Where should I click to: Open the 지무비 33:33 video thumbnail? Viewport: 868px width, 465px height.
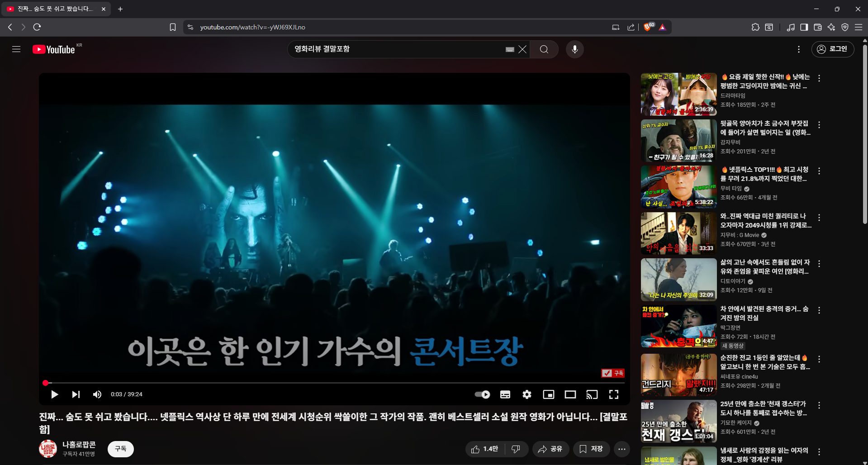coord(678,233)
